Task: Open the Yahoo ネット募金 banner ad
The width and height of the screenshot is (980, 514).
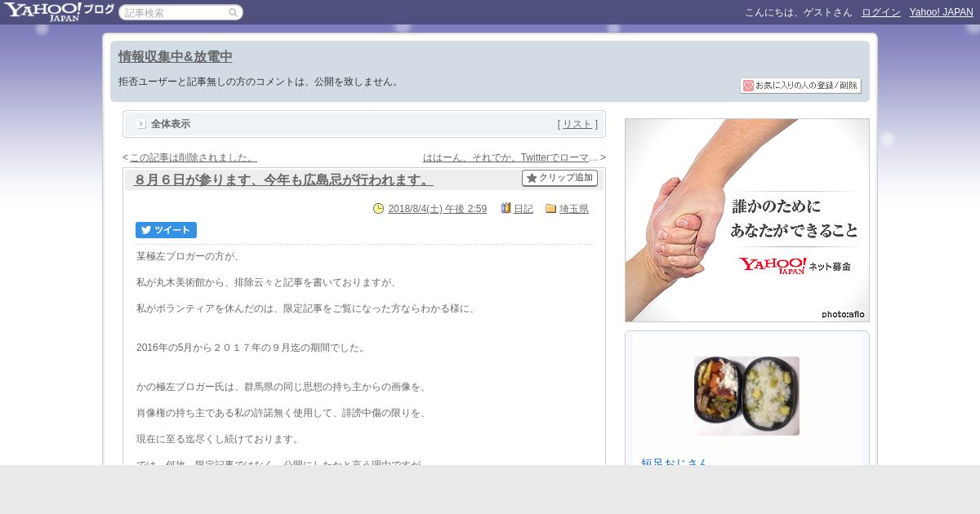Action: point(747,220)
